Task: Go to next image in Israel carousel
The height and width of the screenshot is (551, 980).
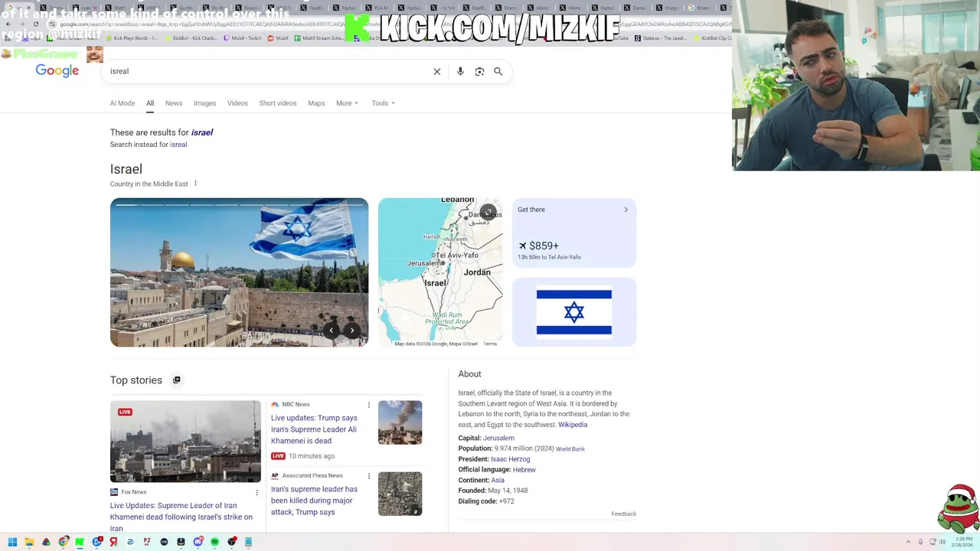Action: (x=352, y=331)
